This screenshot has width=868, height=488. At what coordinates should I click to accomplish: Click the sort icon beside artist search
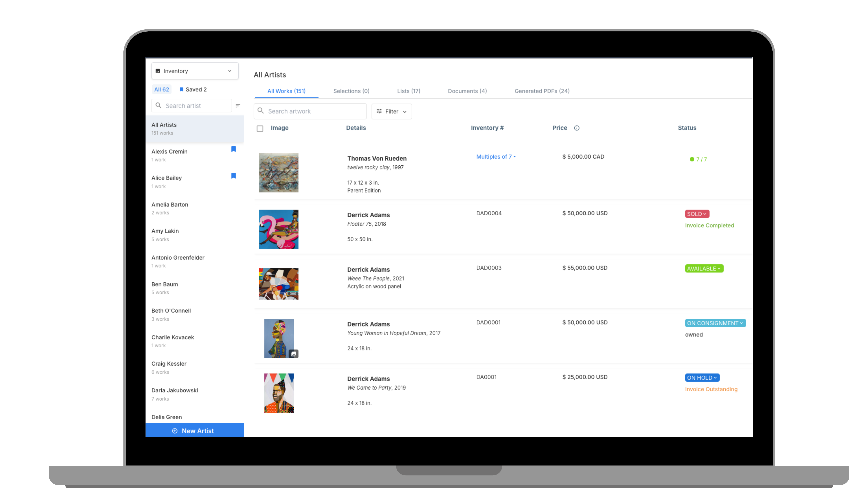tap(238, 106)
